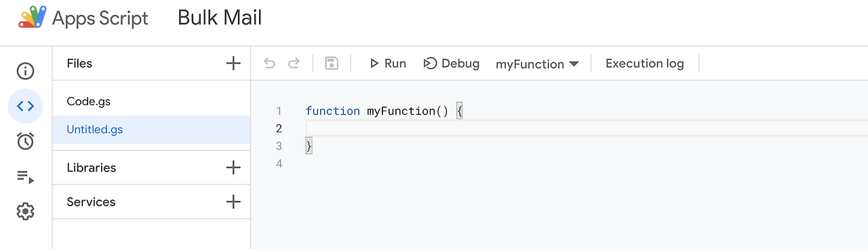Open the Executions list icon

click(x=25, y=177)
